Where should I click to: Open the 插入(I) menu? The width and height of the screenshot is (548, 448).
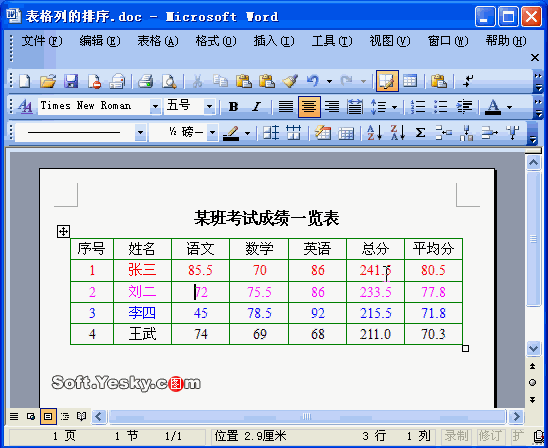[x=274, y=41]
